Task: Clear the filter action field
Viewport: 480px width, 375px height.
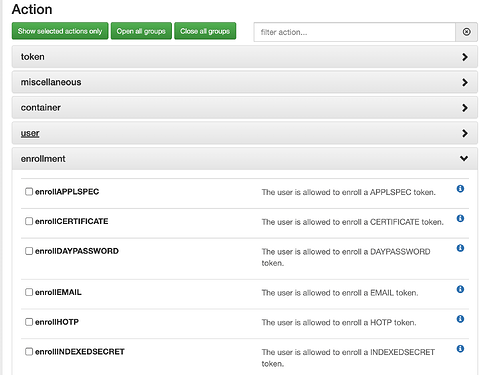Action: pos(466,32)
